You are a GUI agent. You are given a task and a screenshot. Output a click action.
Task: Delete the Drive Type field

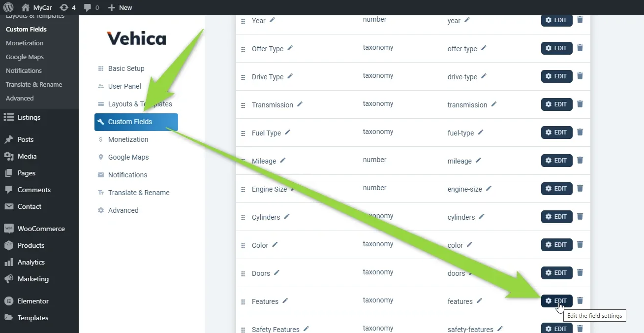[x=580, y=76]
